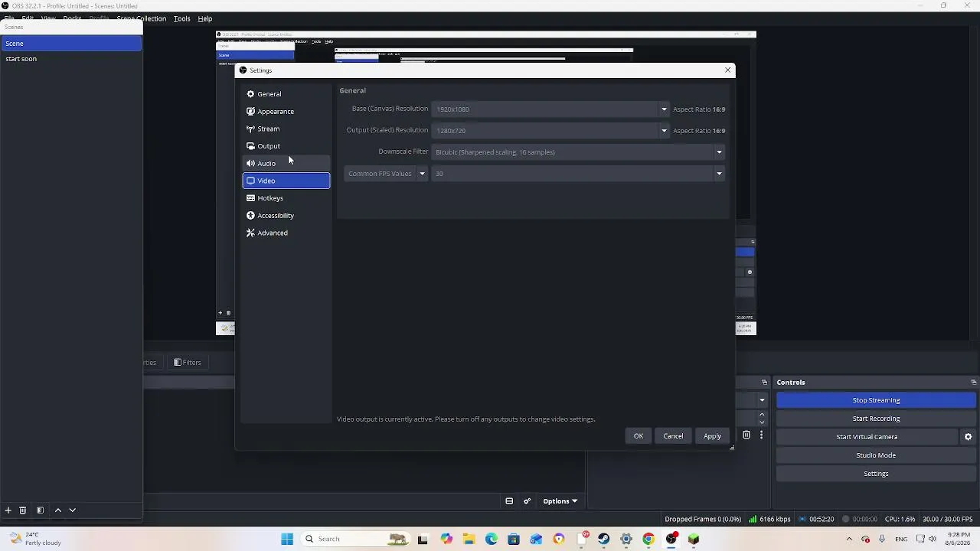Open Settings from Controls dock
Image resolution: width=980 pixels, height=551 pixels.
[x=876, y=474]
